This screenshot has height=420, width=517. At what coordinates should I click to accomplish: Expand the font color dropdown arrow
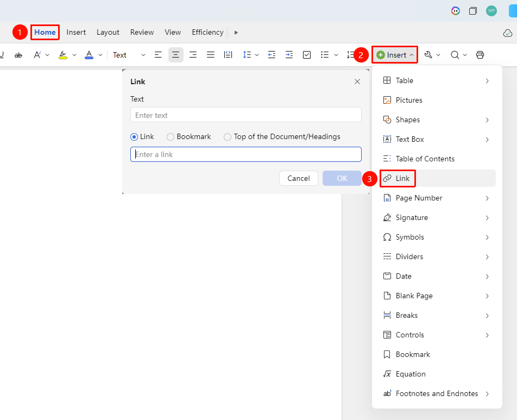[100, 55]
